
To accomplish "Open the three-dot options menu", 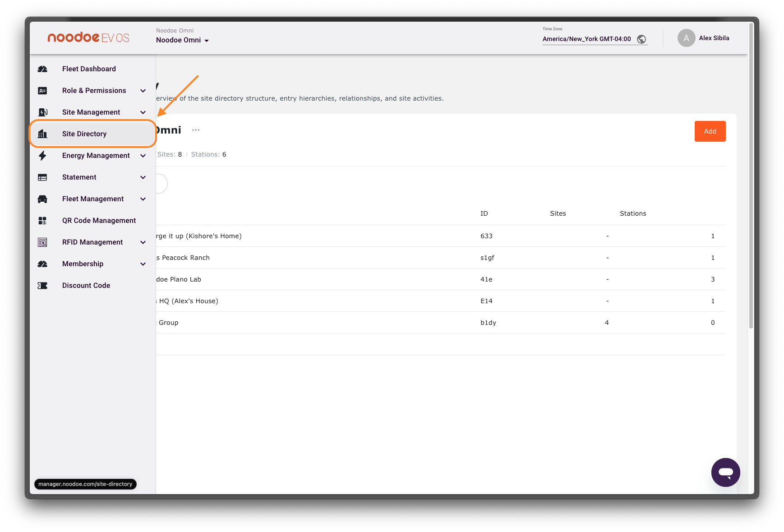I will coord(195,130).
